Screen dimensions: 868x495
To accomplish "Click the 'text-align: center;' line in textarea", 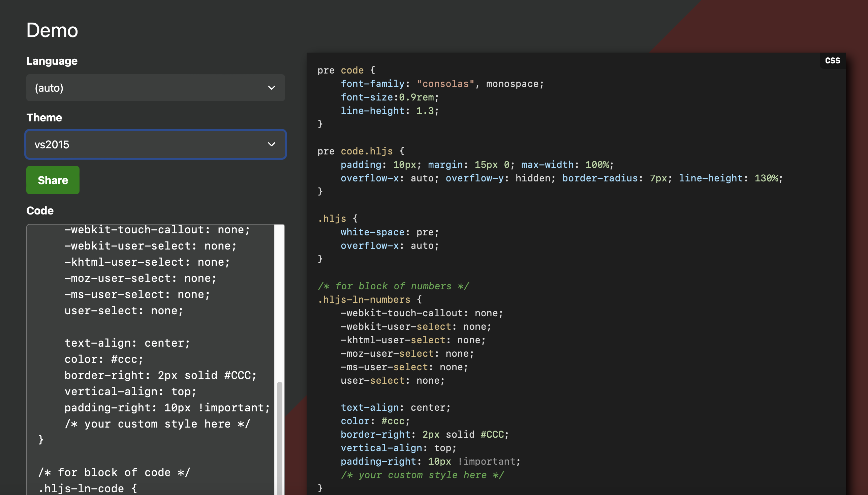I will coord(127,343).
